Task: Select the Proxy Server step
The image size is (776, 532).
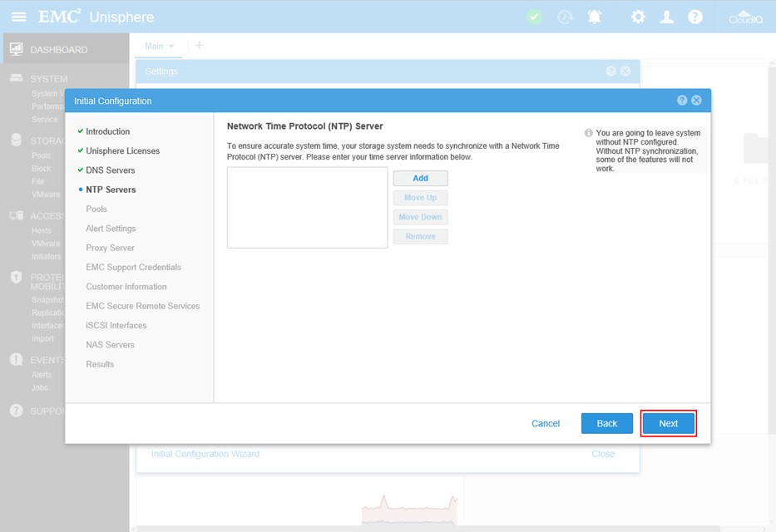Action: [x=111, y=248]
